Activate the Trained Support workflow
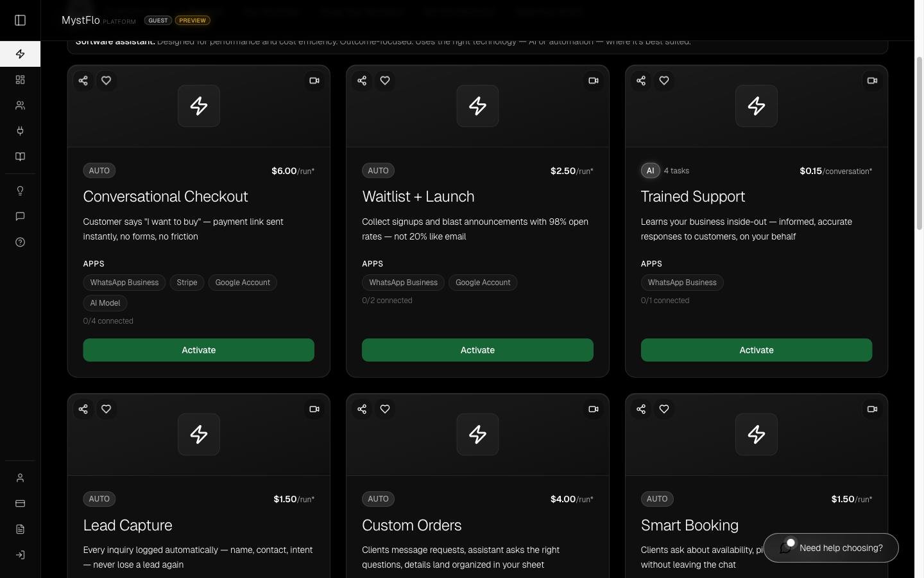 (756, 350)
